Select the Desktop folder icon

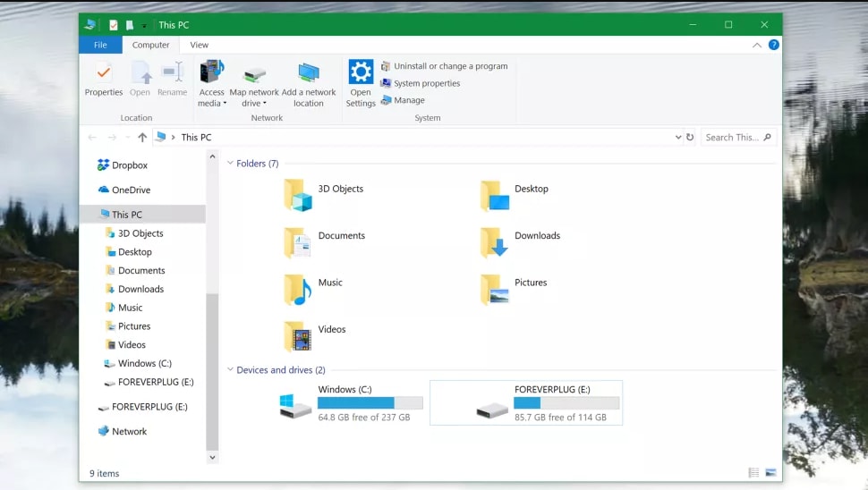click(x=494, y=195)
